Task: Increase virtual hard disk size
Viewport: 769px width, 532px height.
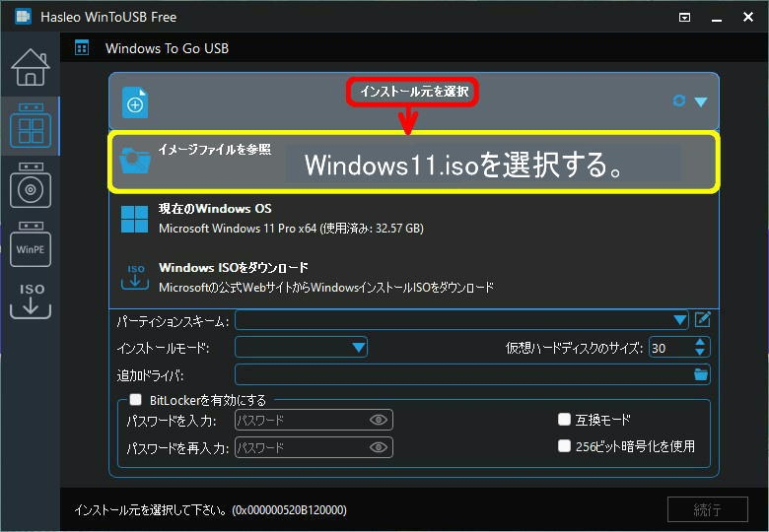Action: click(700, 343)
